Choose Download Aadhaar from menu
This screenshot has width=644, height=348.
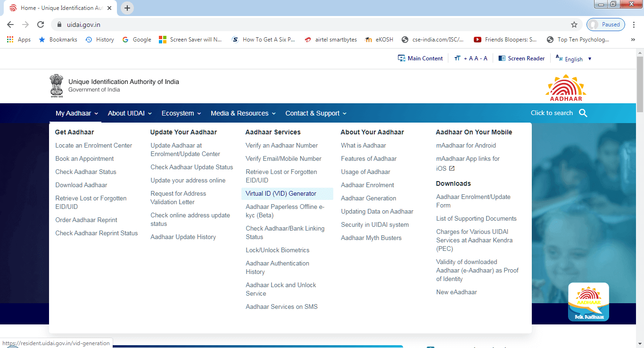click(x=81, y=185)
